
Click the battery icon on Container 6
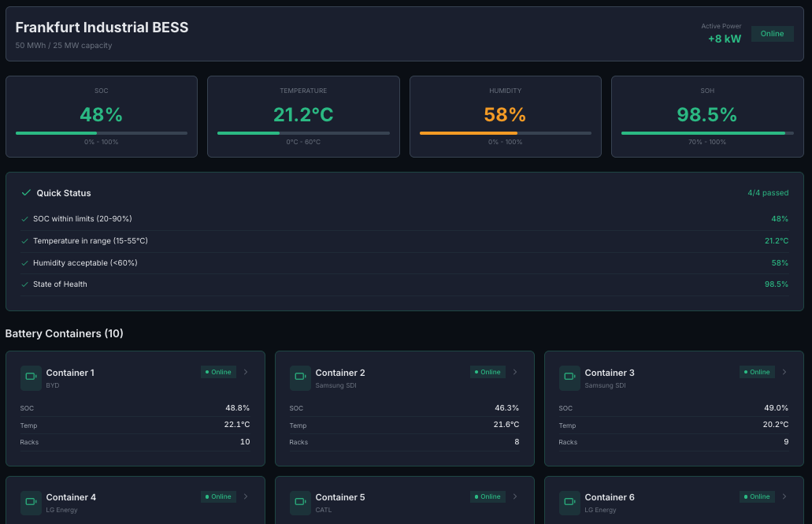[x=569, y=502]
